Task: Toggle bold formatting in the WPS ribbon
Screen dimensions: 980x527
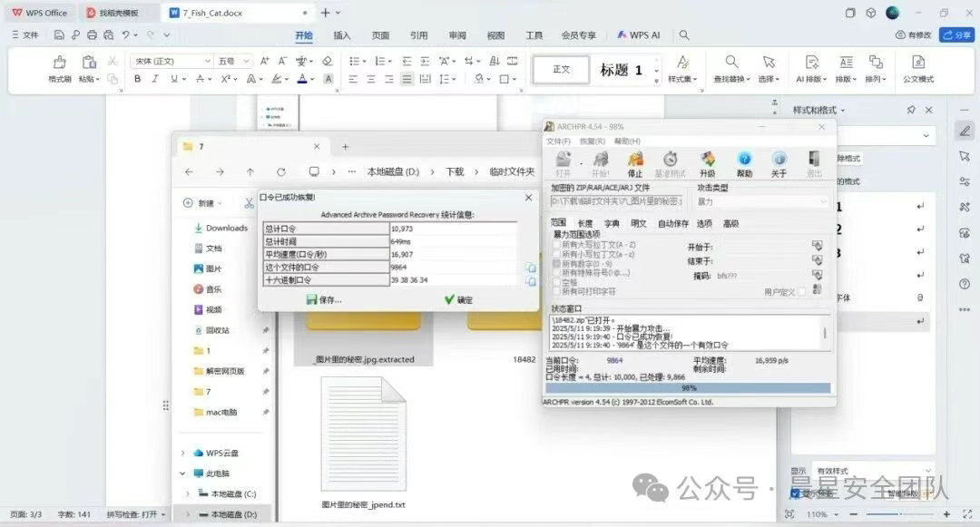Action: (138, 79)
